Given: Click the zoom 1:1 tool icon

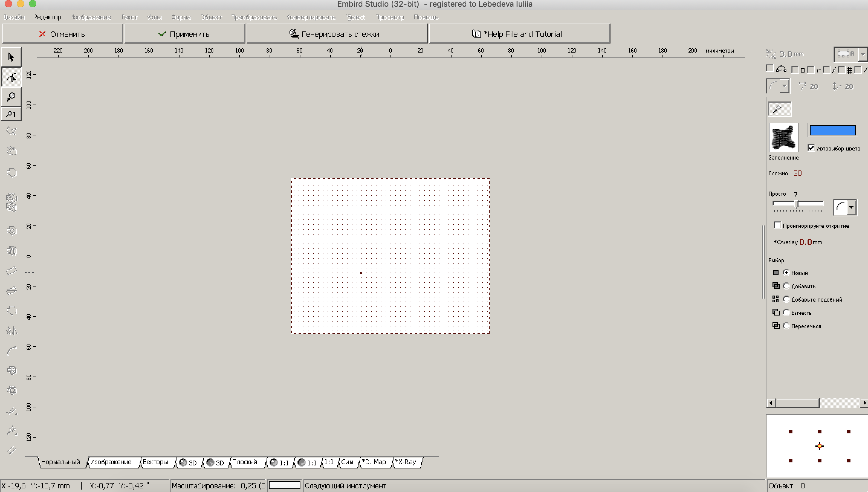Looking at the screenshot, I should coord(11,114).
